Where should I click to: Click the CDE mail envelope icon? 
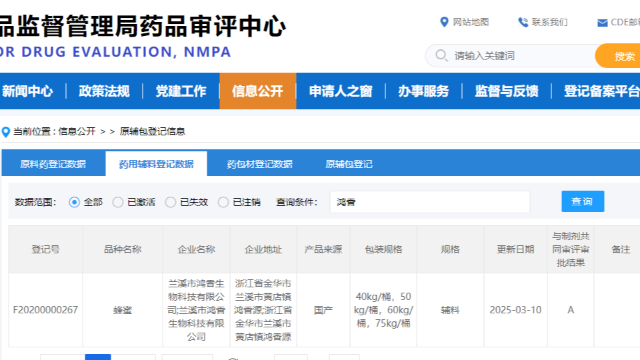tap(602, 23)
